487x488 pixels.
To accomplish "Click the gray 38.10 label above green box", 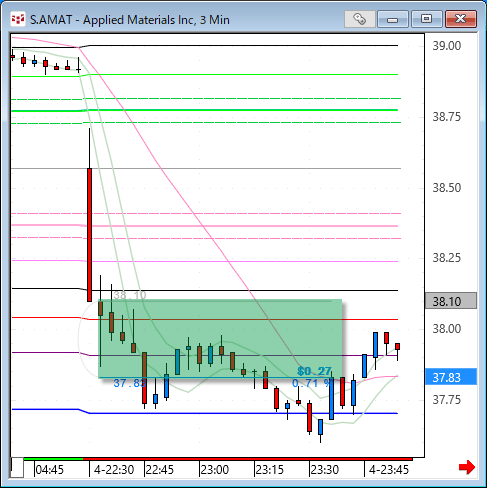I will click(130, 295).
